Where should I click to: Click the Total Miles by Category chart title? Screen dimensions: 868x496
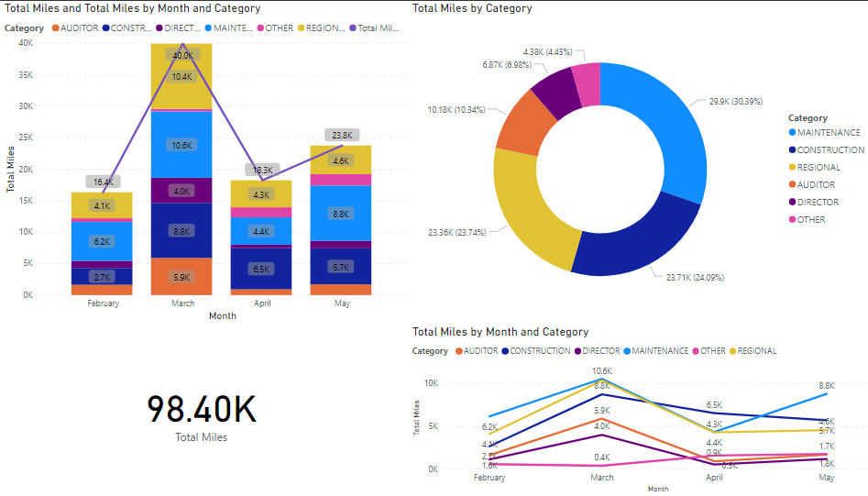click(472, 8)
